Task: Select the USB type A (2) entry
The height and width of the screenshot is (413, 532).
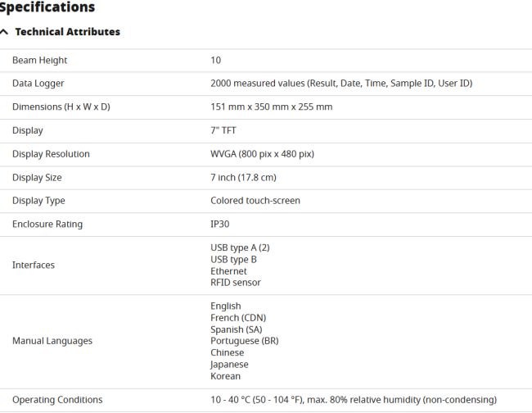Action: tap(240, 248)
